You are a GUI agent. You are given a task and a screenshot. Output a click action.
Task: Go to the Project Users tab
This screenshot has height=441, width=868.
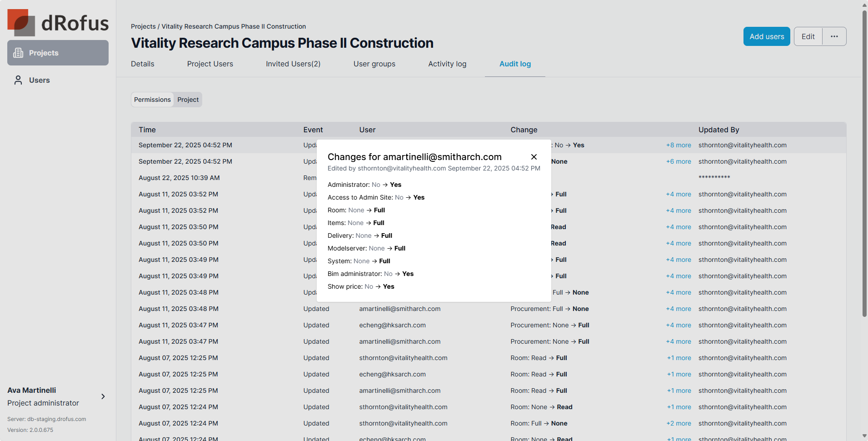210,64
